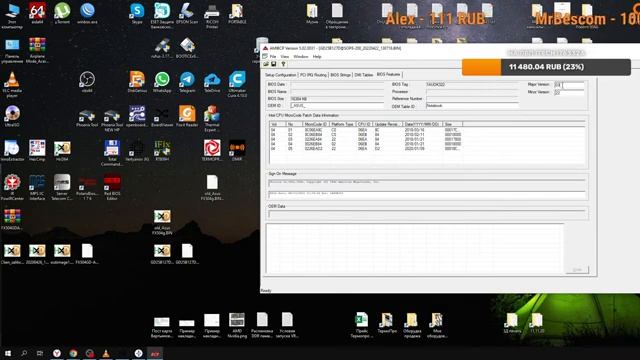This screenshot has height=360, width=640.
Task: Select the Total Commander desktop shortcut
Action: click(x=112, y=153)
